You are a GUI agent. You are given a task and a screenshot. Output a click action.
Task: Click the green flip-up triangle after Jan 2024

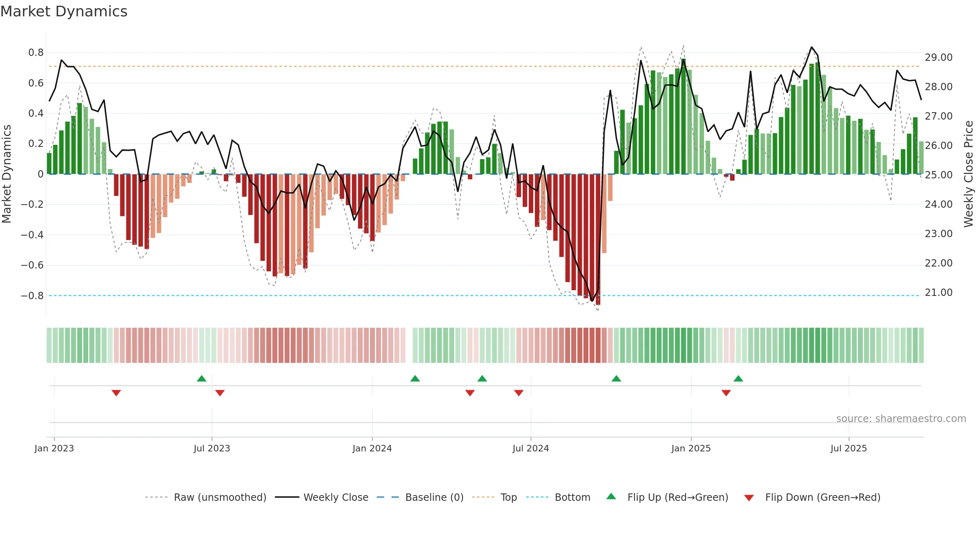(x=415, y=378)
